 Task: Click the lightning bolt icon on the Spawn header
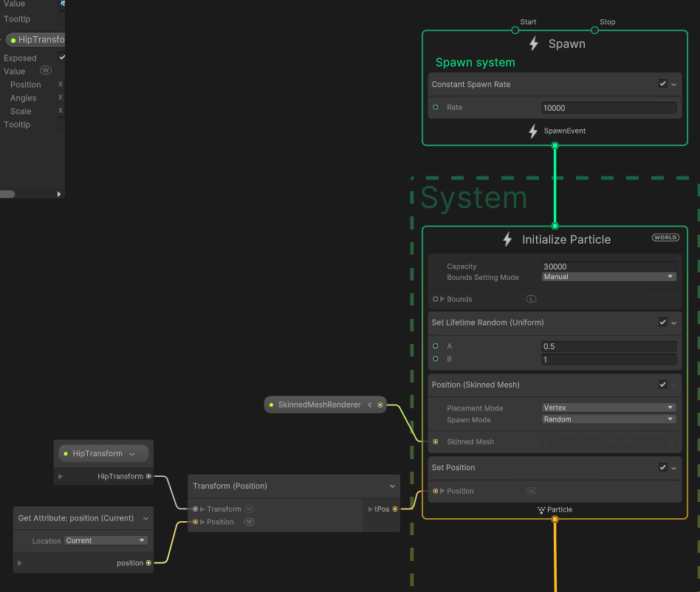coord(534,44)
